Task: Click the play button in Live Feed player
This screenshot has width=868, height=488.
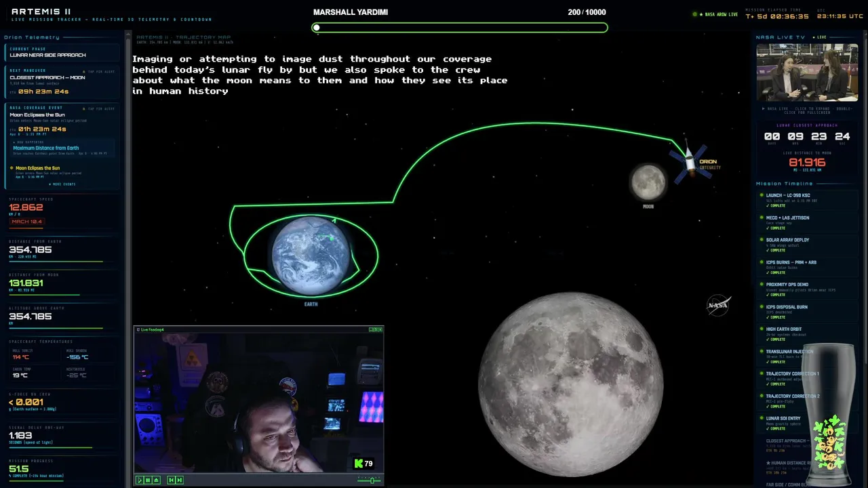Action: coord(140,480)
